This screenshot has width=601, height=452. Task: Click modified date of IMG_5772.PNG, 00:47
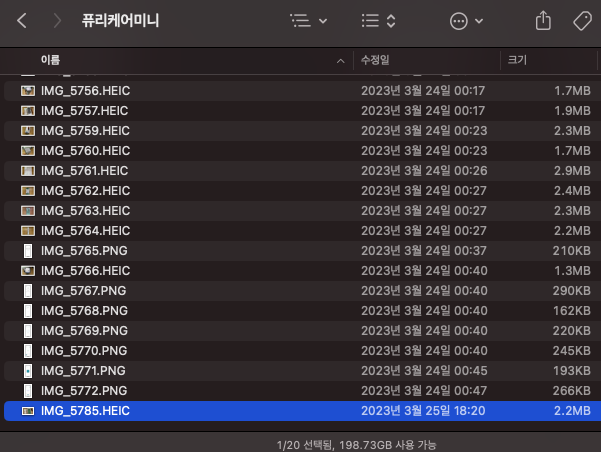tap(424, 390)
